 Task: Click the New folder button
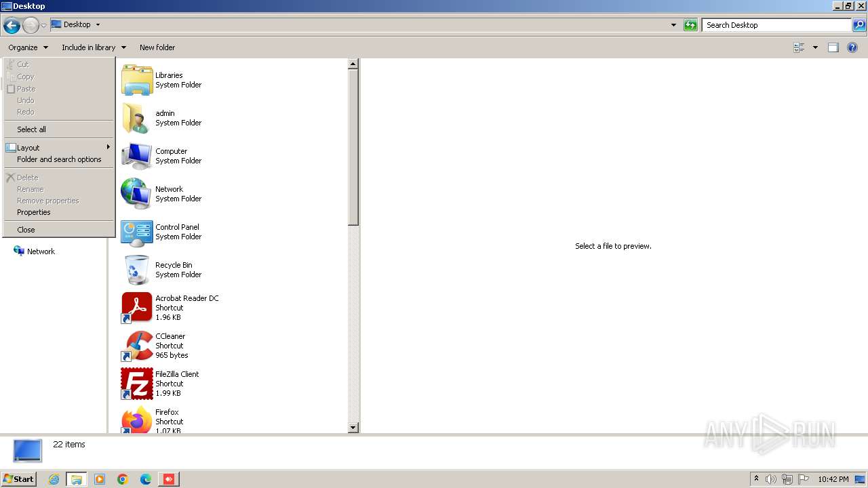point(157,47)
